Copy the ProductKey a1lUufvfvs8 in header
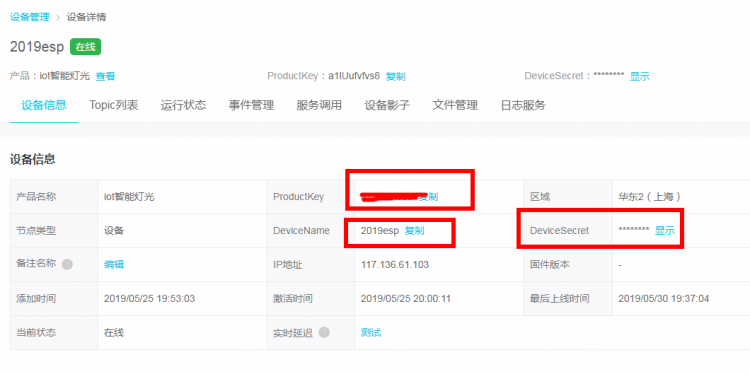 click(396, 76)
